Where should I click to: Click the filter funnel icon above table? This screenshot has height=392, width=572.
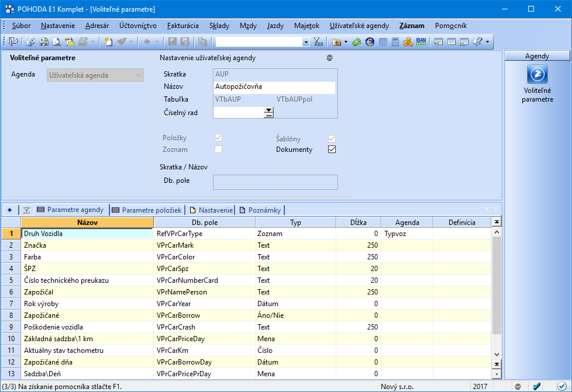[x=26, y=210]
